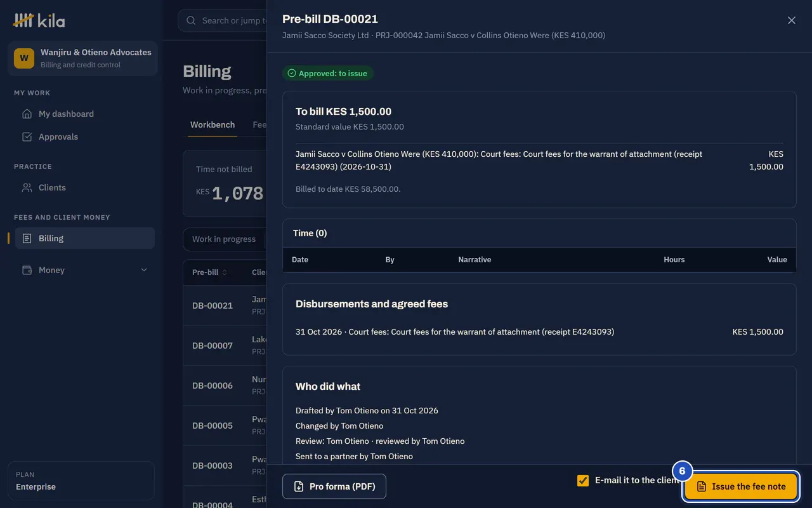This screenshot has height=508, width=812.
Task: Uncheck E-mail it to the client
Action: [583, 481]
